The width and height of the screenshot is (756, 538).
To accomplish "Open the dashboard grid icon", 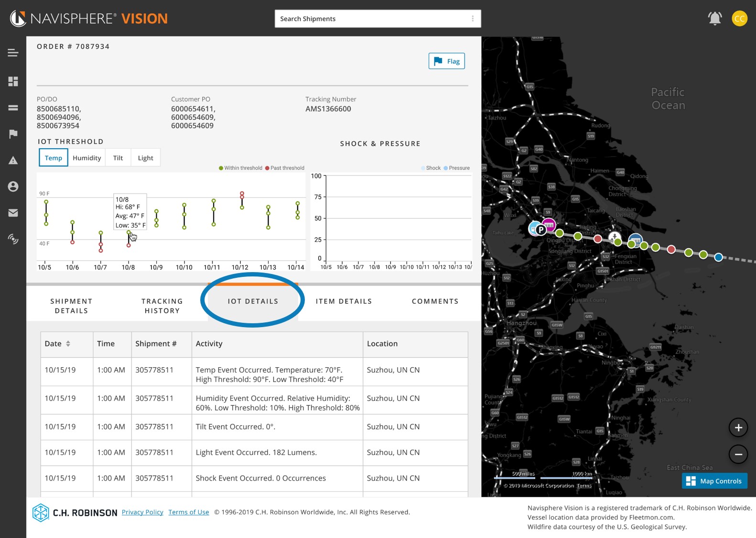I will 13,81.
